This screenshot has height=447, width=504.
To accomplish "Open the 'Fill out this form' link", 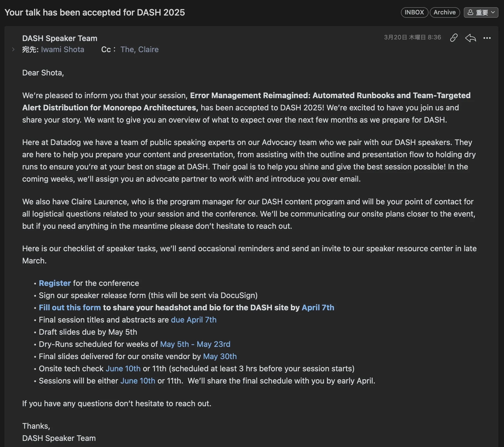I will click(x=70, y=308).
